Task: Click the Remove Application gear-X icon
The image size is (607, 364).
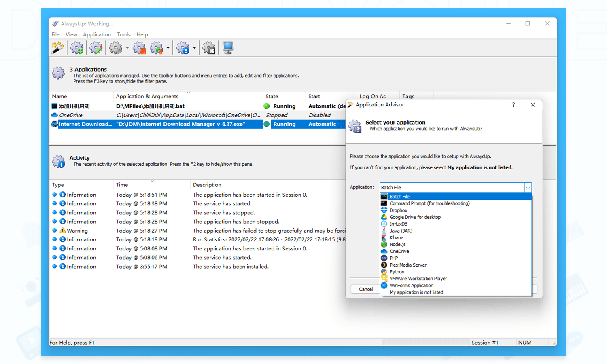Action: [209, 48]
